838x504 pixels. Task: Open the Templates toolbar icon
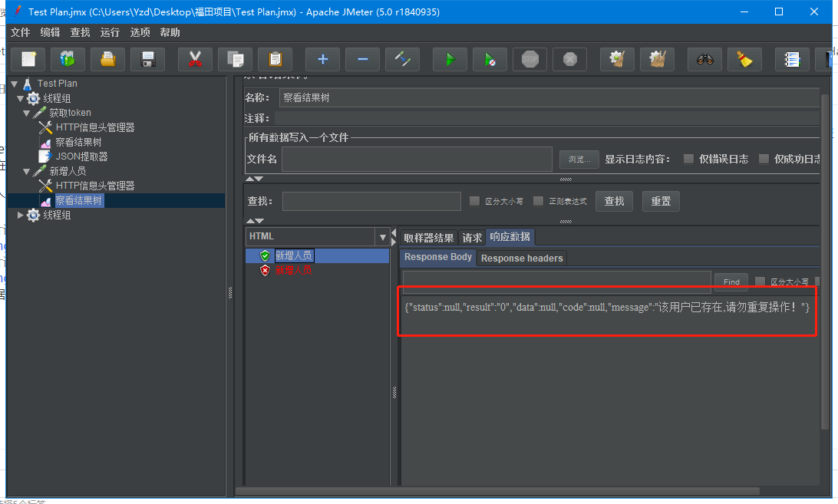(x=68, y=59)
